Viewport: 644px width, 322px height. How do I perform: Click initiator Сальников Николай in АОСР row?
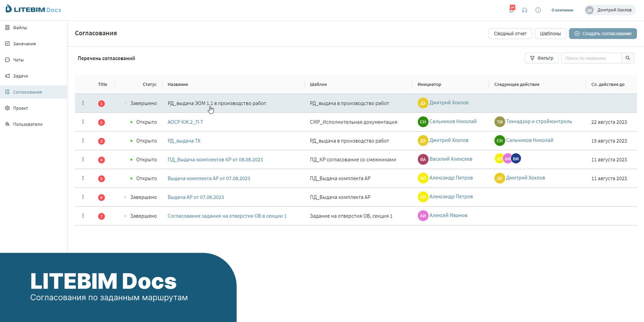pos(453,121)
